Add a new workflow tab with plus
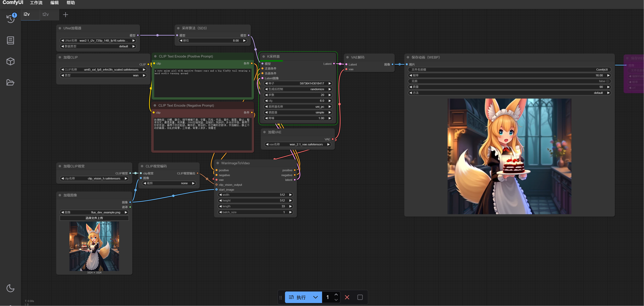This screenshot has height=306, width=644. click(65, 15)
